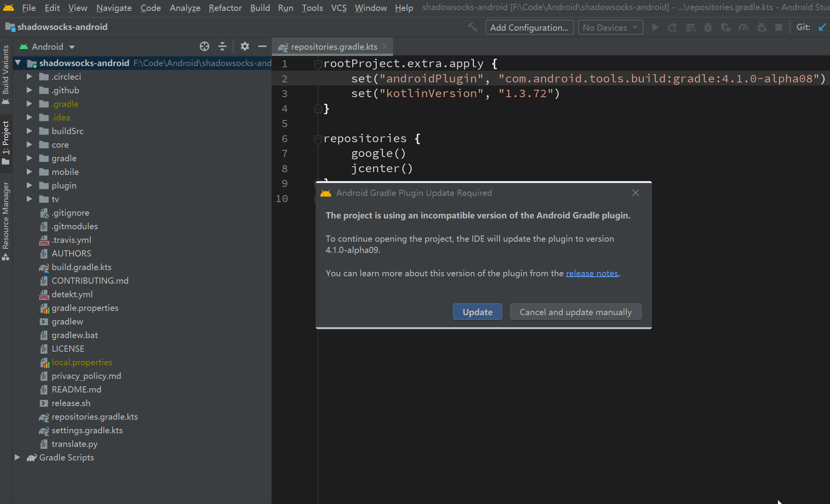Viewport: 830px width, 504px height.
Task: Expand the Gradle Scripts node
Action: 17,457
